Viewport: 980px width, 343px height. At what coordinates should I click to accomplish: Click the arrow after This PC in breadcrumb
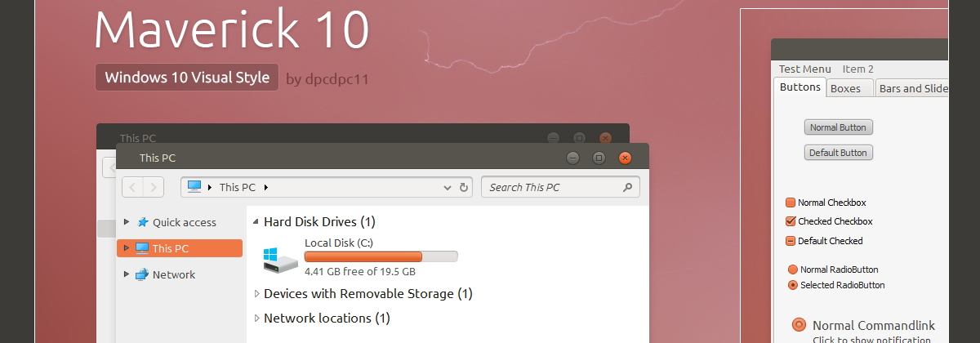[x=266, y=187]
